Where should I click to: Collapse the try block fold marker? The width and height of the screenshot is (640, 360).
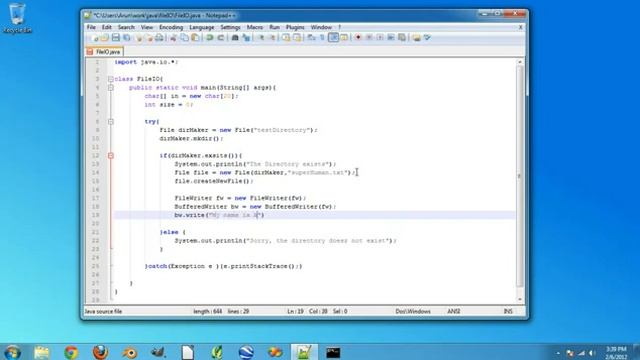tap(111, 122)
